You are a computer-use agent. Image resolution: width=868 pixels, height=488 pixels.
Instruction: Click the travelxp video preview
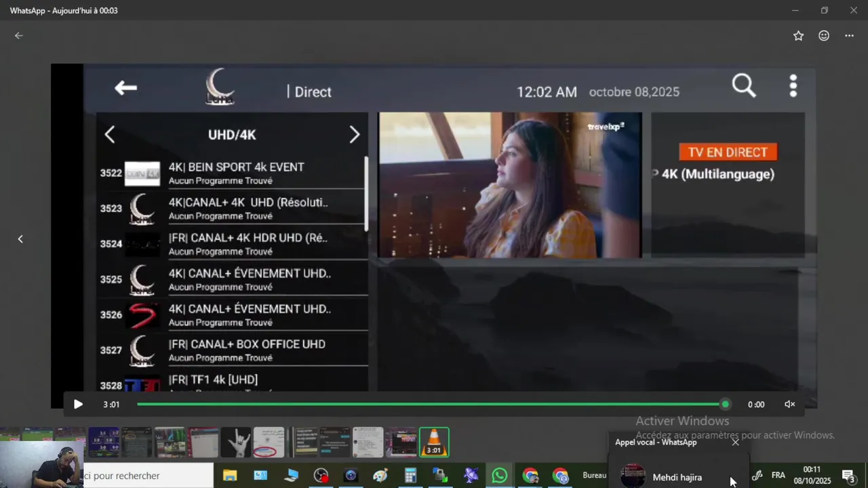coord(510,185)
